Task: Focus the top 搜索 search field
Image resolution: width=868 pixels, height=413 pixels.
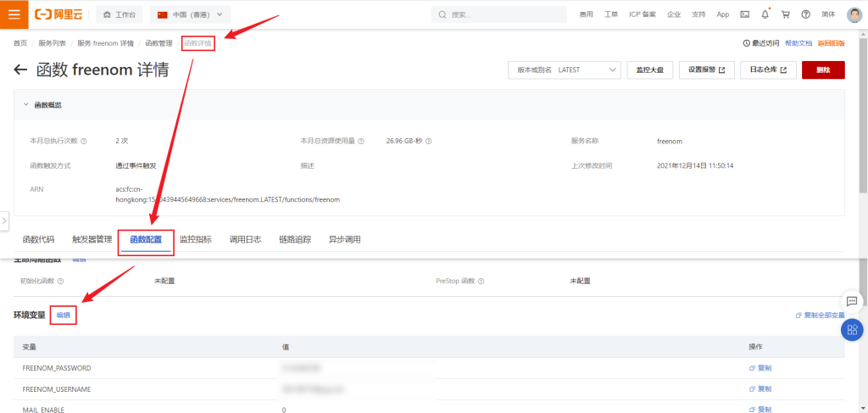Action: (x=498, y=14)
